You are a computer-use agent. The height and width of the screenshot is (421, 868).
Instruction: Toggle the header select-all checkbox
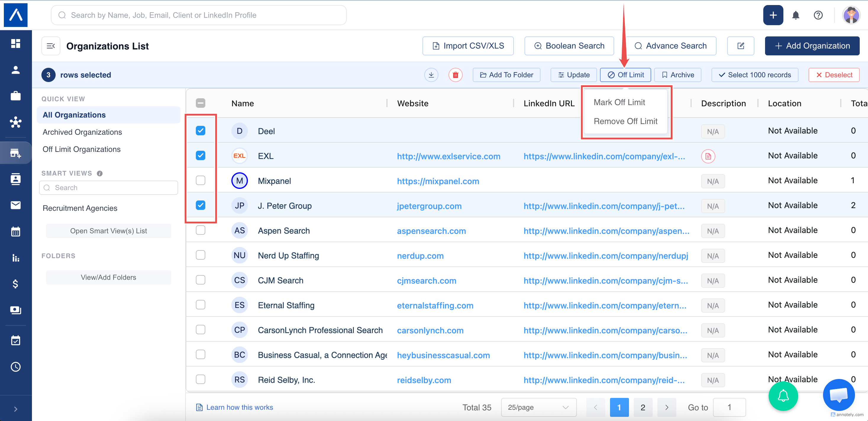201,103
